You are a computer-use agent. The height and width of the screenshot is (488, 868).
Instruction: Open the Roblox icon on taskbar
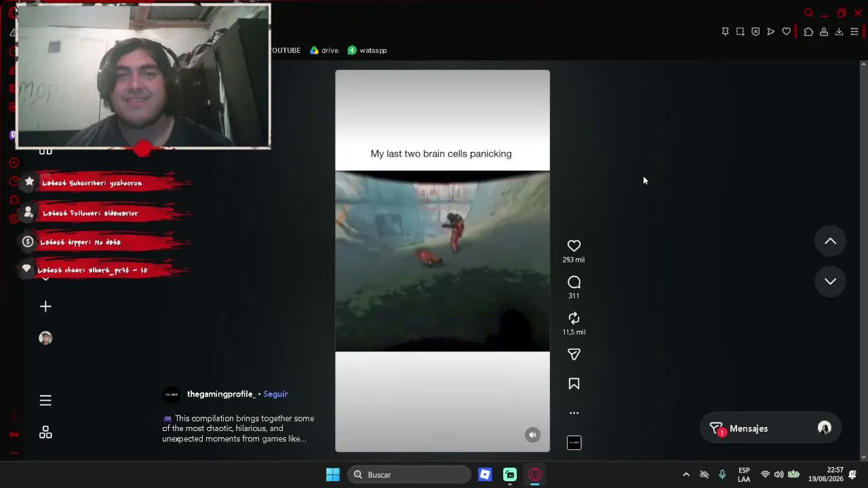485,474
